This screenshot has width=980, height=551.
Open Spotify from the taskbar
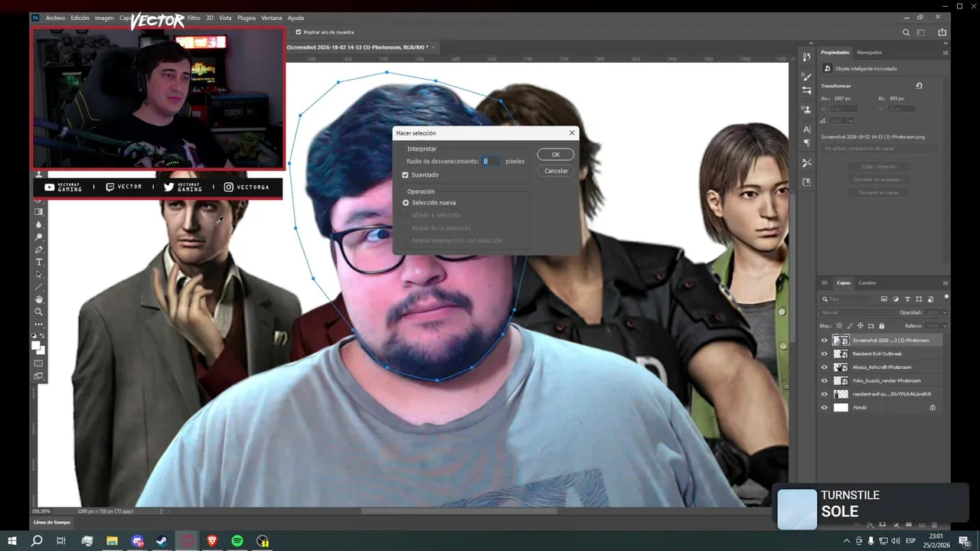point(237,541)
